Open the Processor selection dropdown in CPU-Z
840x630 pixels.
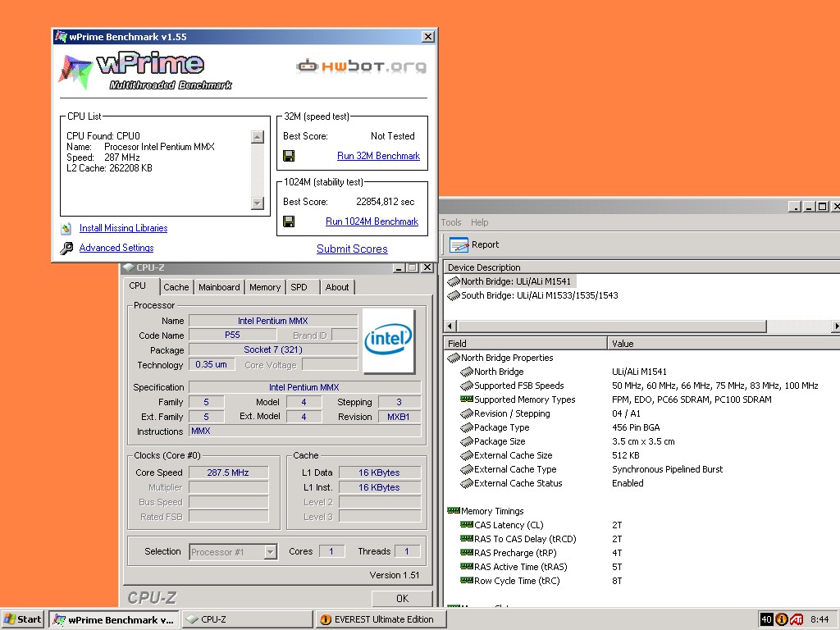pos(271,552)
